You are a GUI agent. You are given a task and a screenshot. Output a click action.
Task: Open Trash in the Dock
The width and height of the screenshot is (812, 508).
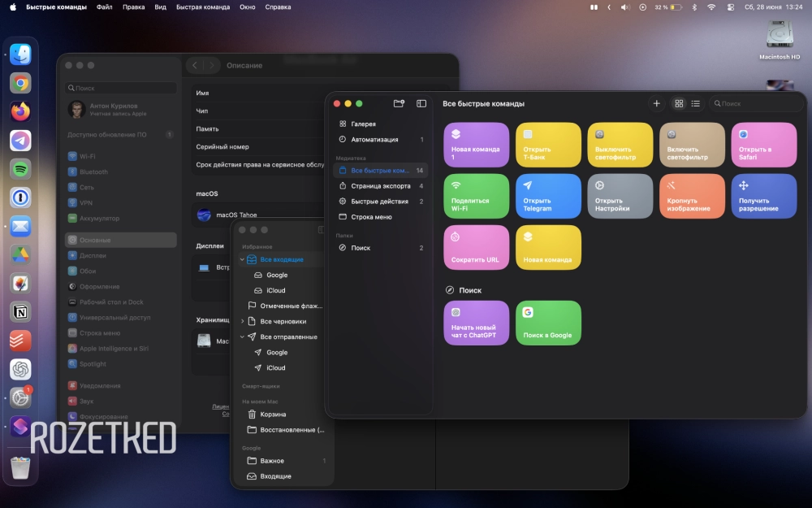(x=21, y=467)
